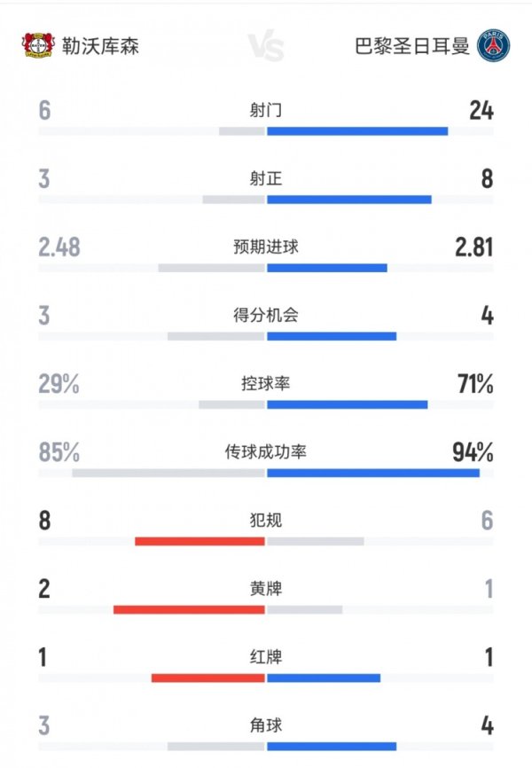Screen dimensions: 532x768
Task: Click the red 黄牌 yellow cards bar
Action: click(x=190, y=609)
